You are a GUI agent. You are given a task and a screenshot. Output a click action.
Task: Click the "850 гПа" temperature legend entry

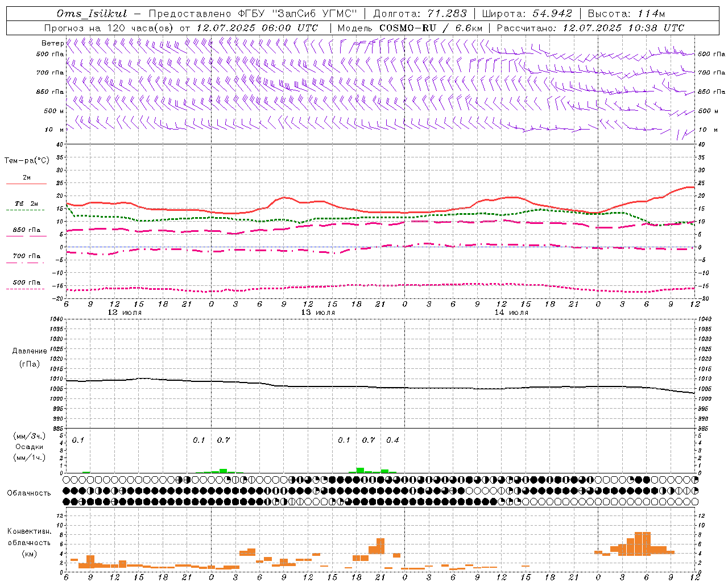click(27, 230)
